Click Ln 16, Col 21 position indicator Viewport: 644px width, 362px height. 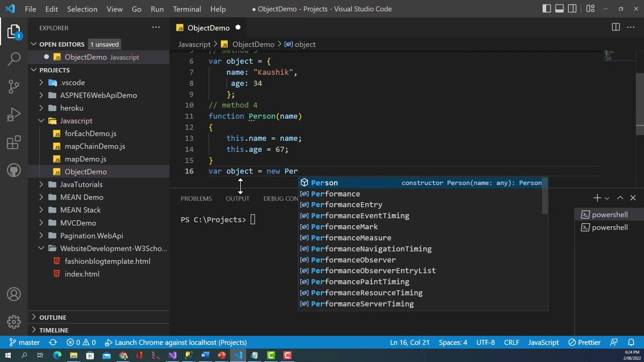pos(410,342)
